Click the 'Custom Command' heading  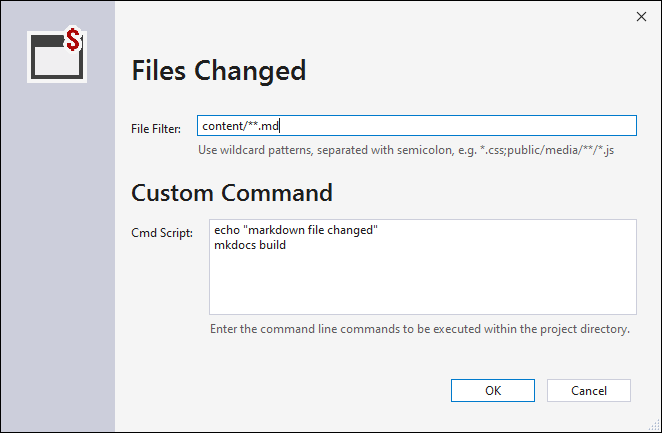[232, 193]
